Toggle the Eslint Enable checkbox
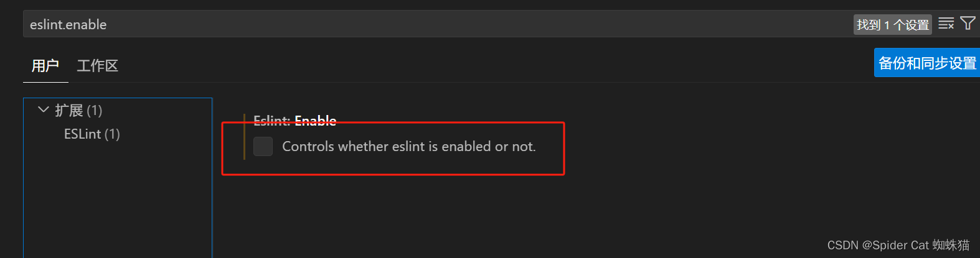This screenshot has height=258, width=980. 263,146
